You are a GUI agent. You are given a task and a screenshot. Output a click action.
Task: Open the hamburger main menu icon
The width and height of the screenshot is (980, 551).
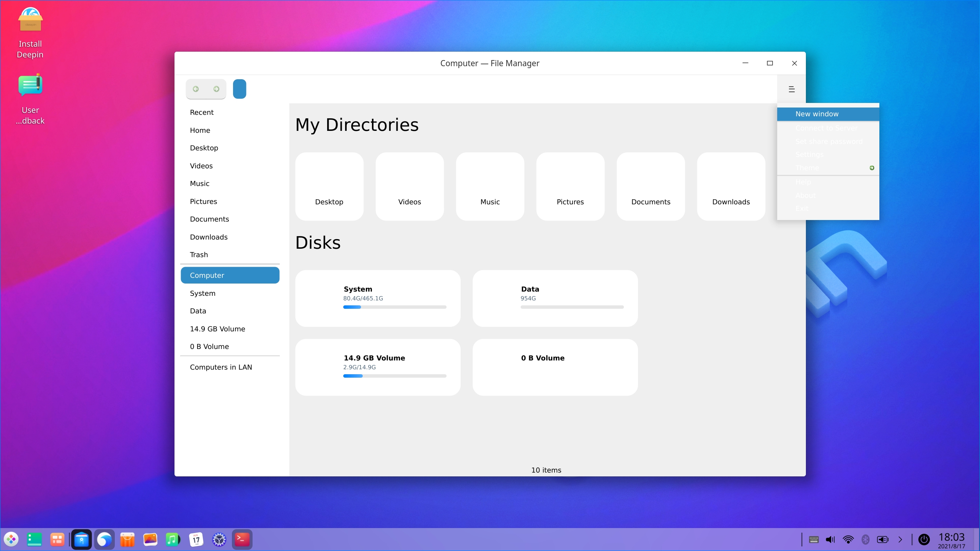point(792,89)
